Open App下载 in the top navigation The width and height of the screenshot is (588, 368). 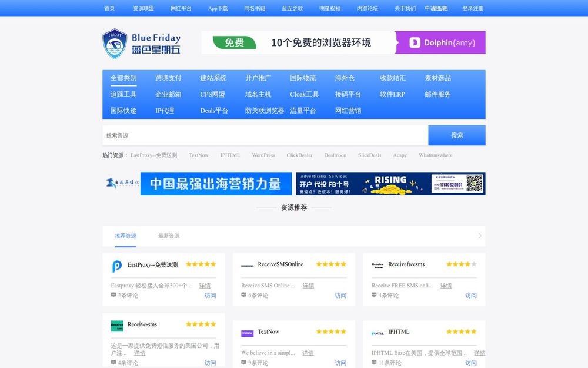(218, 8)
